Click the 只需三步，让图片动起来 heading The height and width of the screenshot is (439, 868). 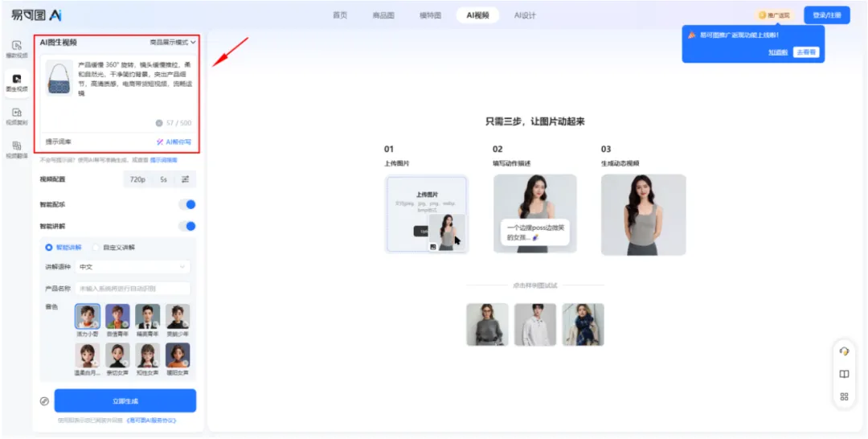pyautogui.click(x=534, y=121)
